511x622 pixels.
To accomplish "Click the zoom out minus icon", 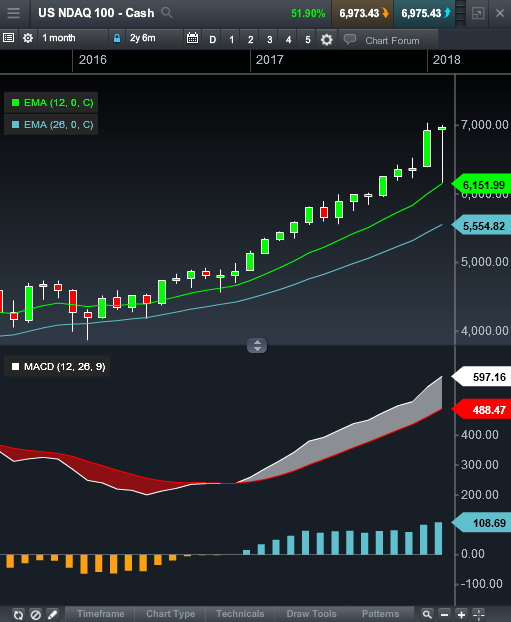I will tap(444, 614).
